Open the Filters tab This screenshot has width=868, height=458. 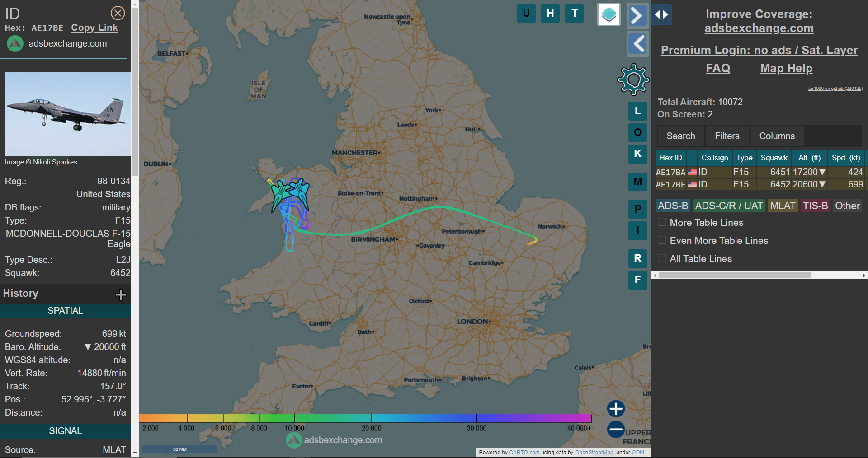[727, 136]
